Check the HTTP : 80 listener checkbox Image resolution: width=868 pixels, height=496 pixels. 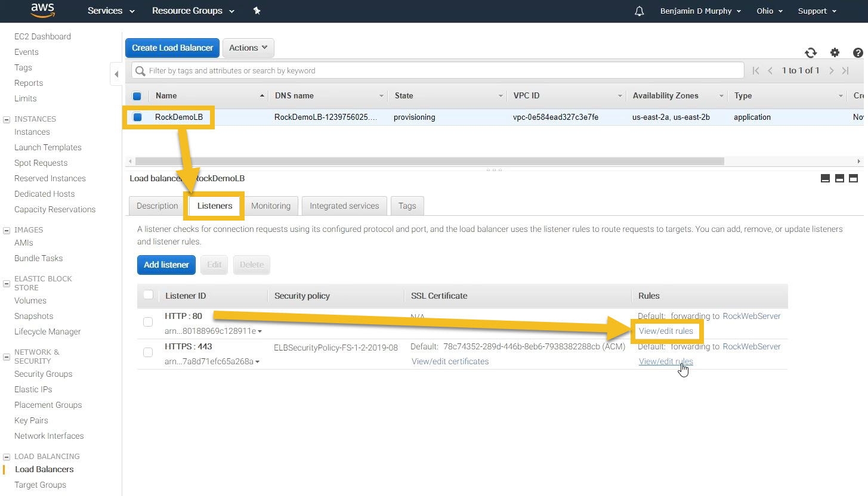click(x=148, y=322)
